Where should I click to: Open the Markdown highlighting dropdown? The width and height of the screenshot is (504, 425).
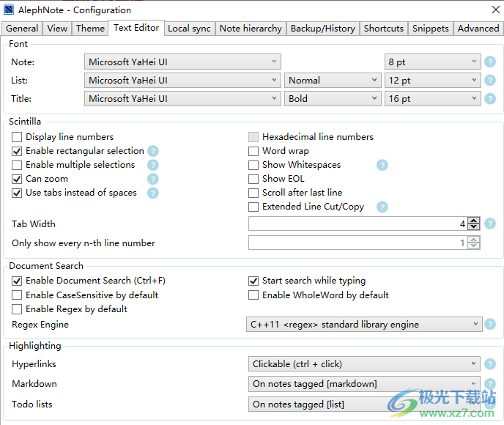pyautogui.click(x=364, y=384)
